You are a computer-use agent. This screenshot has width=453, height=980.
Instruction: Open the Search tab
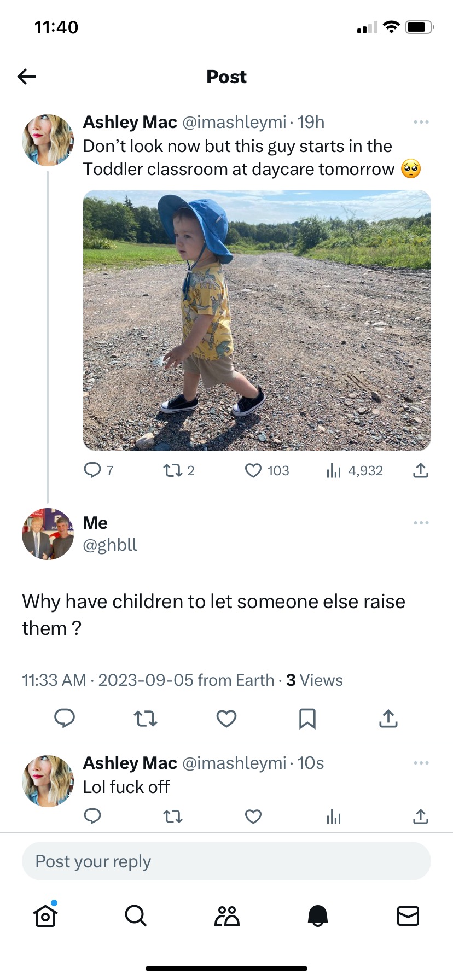coord(136,915)
